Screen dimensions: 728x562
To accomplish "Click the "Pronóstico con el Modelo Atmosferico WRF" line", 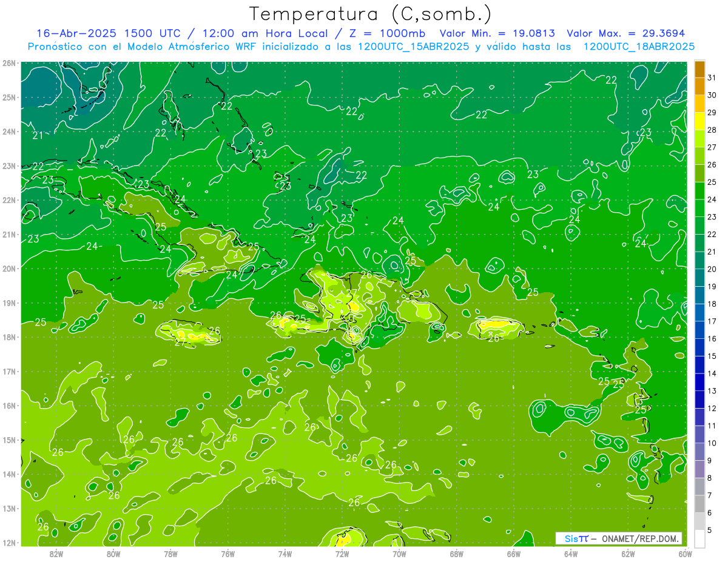I will [143, 47].
